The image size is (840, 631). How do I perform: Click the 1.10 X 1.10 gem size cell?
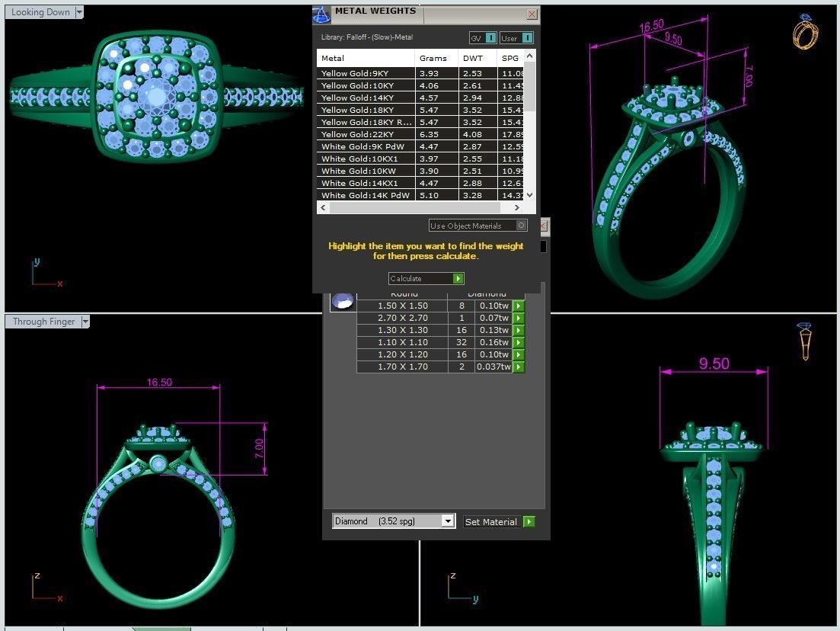pyautogui.click(x=402, y=343)
